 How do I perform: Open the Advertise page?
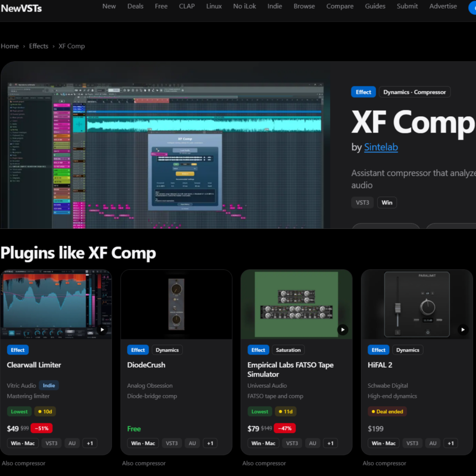coord(443,6)
